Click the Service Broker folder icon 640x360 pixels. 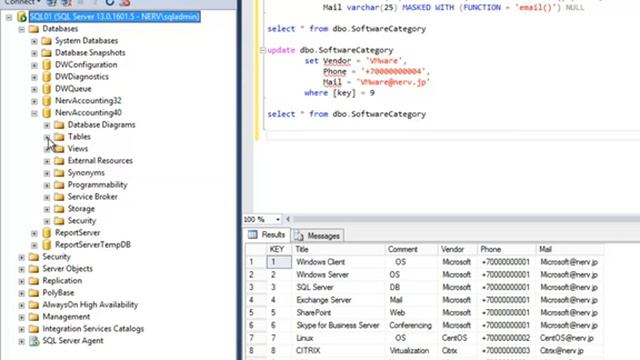(59, 197)
